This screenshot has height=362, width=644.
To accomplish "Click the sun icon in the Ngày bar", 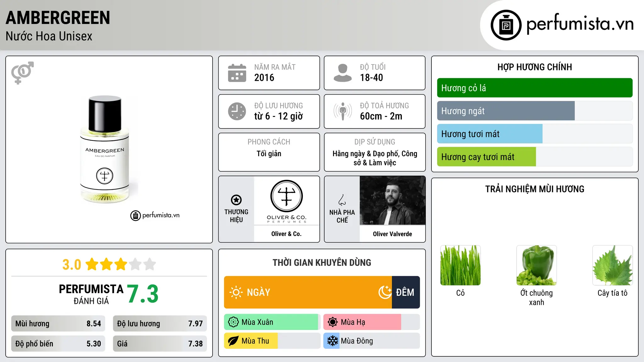I will 236,292.
